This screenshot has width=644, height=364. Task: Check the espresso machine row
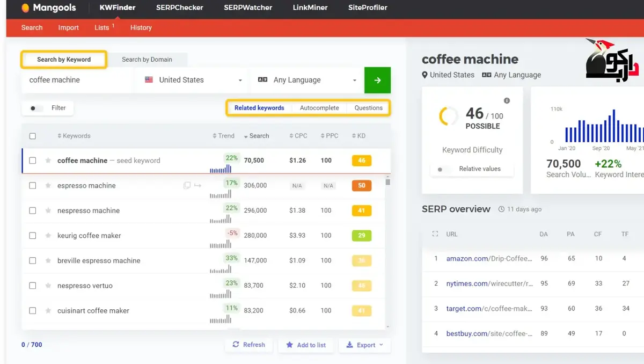33,186
